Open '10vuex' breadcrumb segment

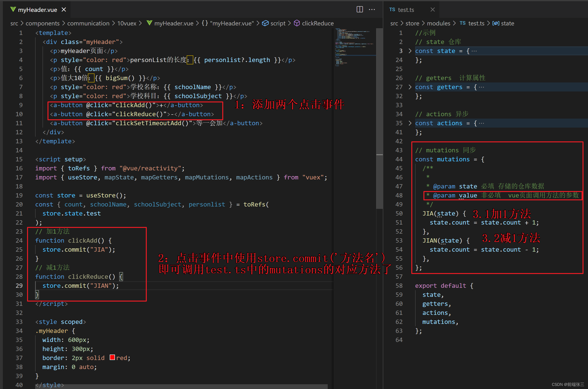(x=127, y=23)
